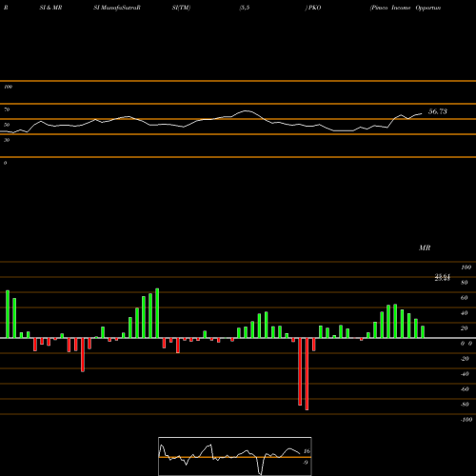The image size is (476, 476).
Task: Click the value 16 in mini chart
Action: point(307,451)
